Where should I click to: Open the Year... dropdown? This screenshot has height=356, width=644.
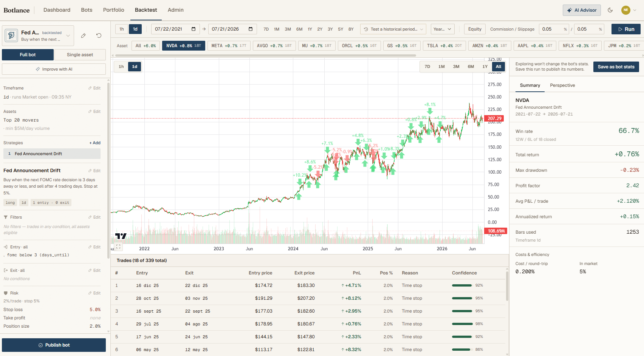click(442, 29)
